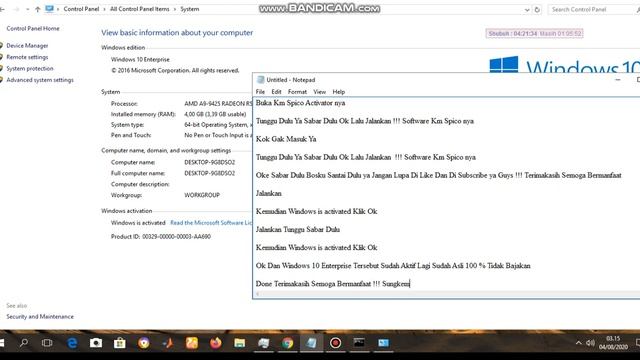Image resolution: width=640 pixels, height=360 pixels.
Task: Open taskbar Search magnifier icon
Action: (x=24, y=343)
